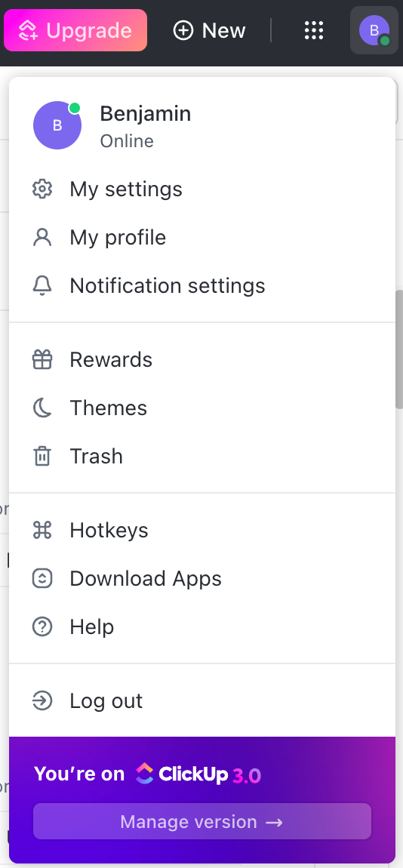Click the pink Upgrade button
The image size is (403, 868).
click(75, 30)
